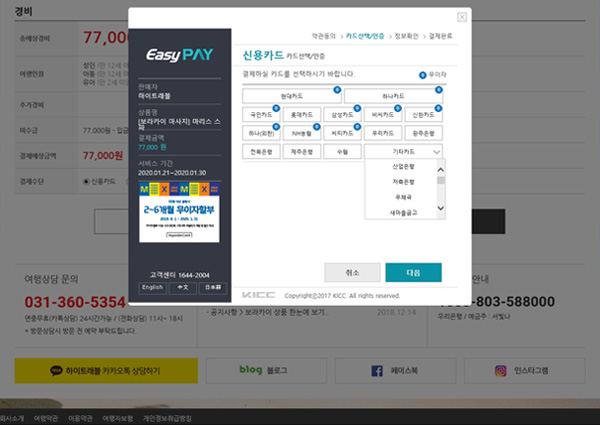Choose 씨티카드 card
The image size is (600, 425).
[342, 133]
